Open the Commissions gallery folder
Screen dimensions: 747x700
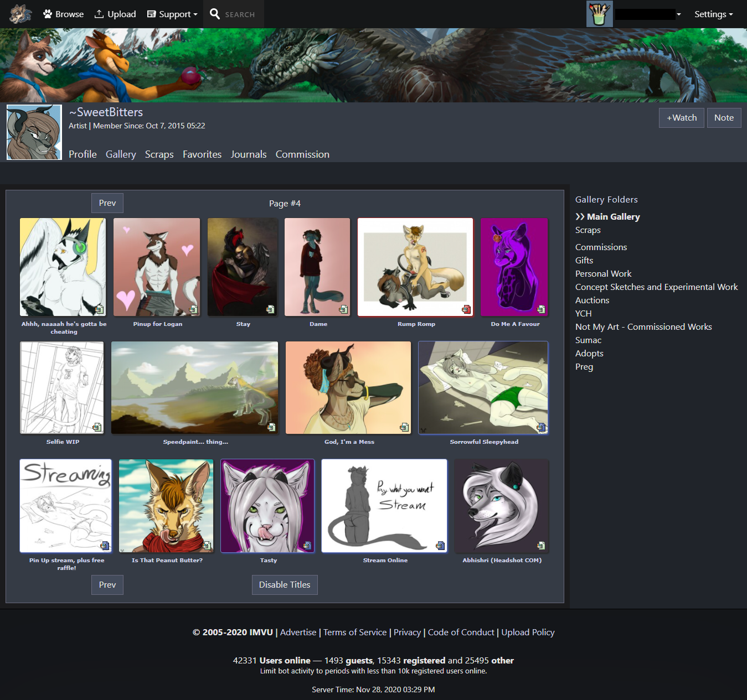(x=601, y=247)
